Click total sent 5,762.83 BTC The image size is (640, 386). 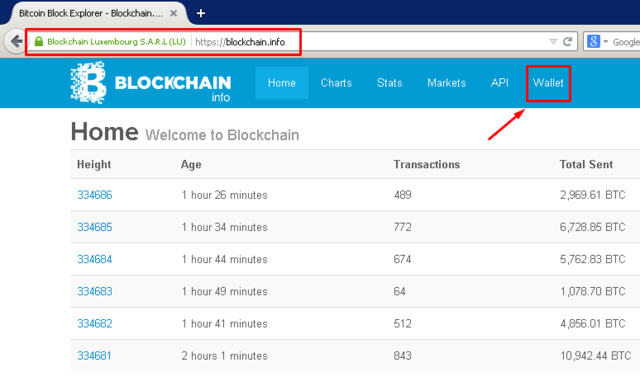[593, 260]
